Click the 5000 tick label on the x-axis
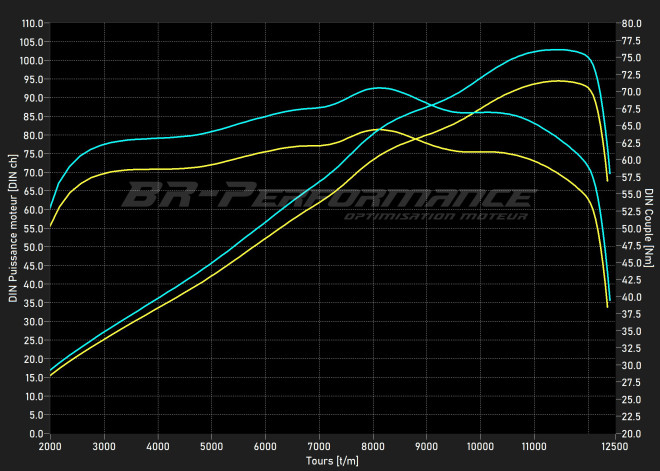 [x=211, y=445]
